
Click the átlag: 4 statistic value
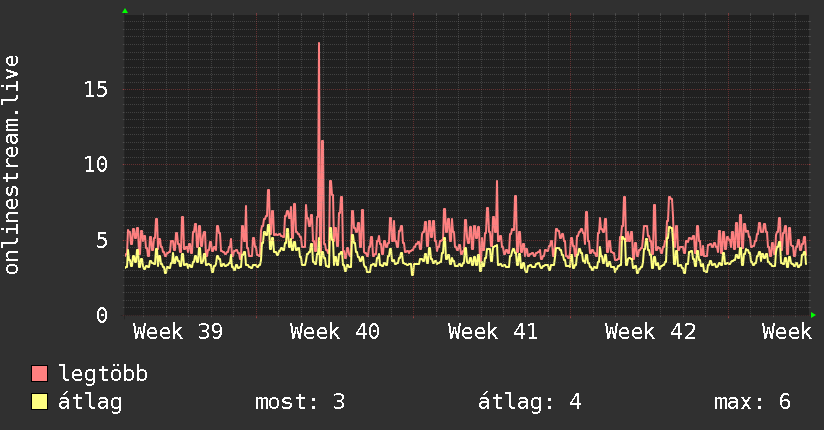click(530, 402)
